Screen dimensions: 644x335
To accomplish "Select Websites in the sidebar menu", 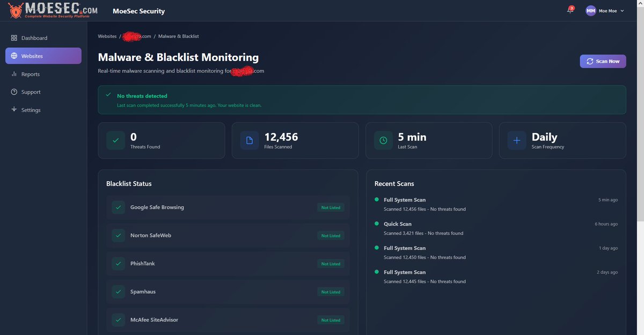I will click(x=32, y=55).
